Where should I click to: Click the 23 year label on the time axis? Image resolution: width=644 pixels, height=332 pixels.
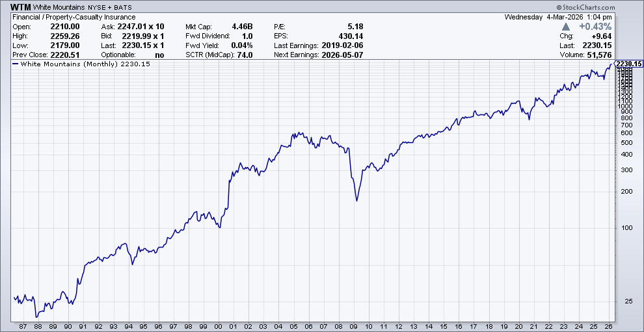coord(565,327)
